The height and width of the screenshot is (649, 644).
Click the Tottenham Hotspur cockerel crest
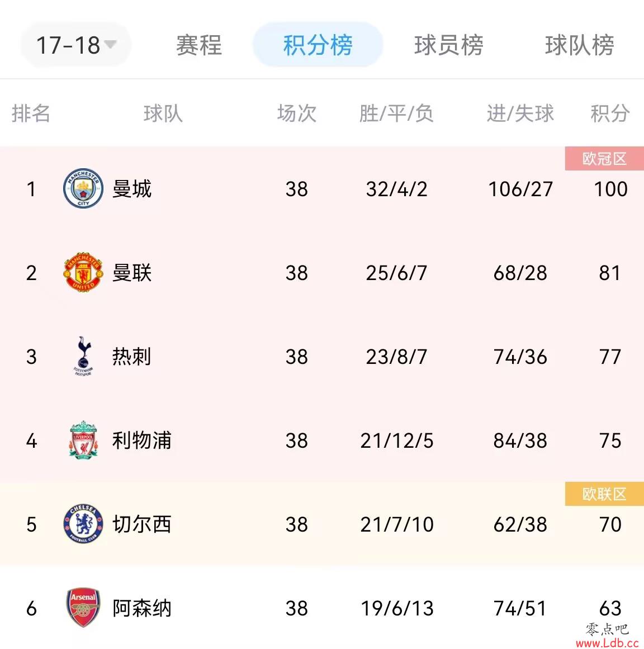(x=83, y=356)
